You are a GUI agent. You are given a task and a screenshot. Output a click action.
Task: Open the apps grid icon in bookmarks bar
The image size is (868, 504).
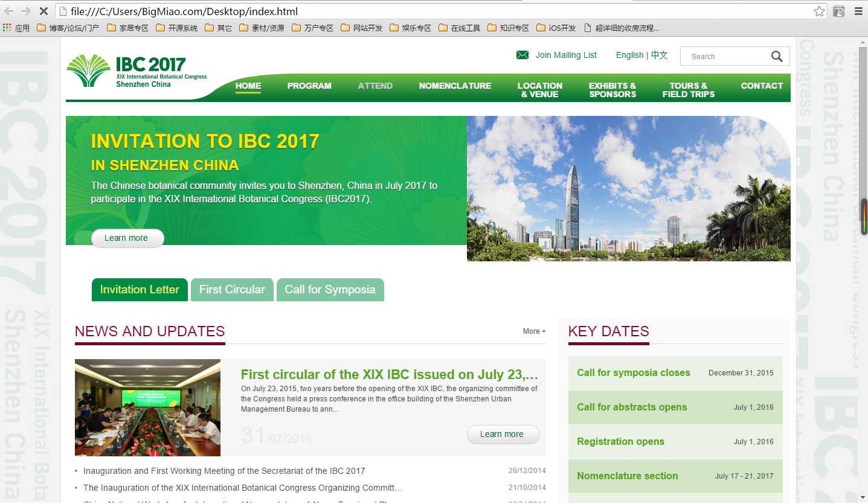pyautogui.click(x=7, y=28)
